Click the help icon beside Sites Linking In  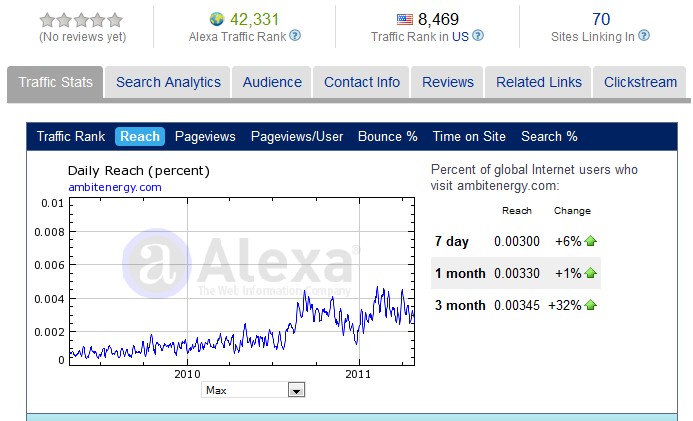(x=644, y=35)
